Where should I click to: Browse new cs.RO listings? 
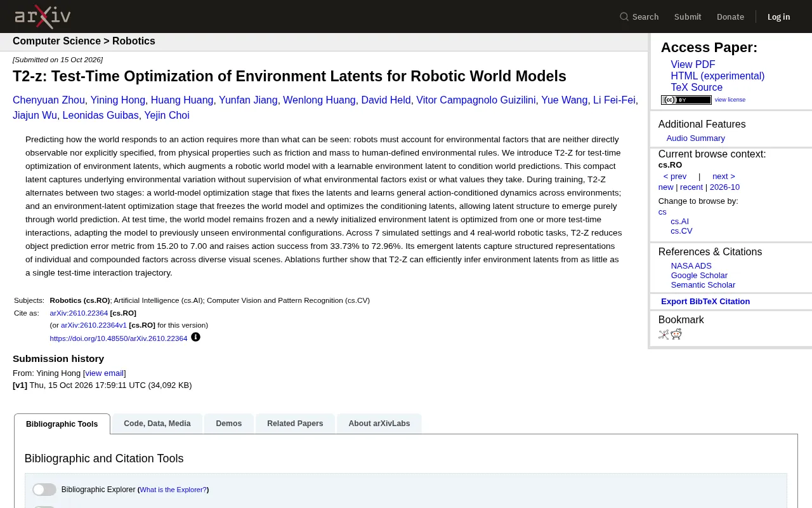tap(665, 187)
